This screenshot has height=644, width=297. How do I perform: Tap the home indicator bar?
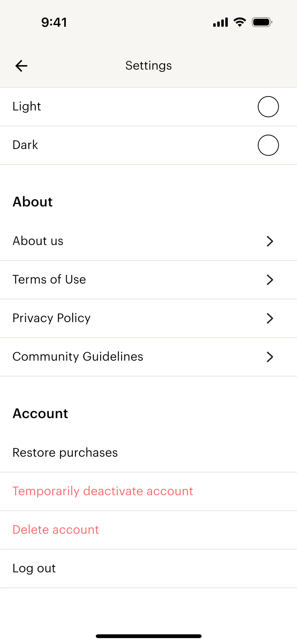pyautogui.click(x=148, y=636)
